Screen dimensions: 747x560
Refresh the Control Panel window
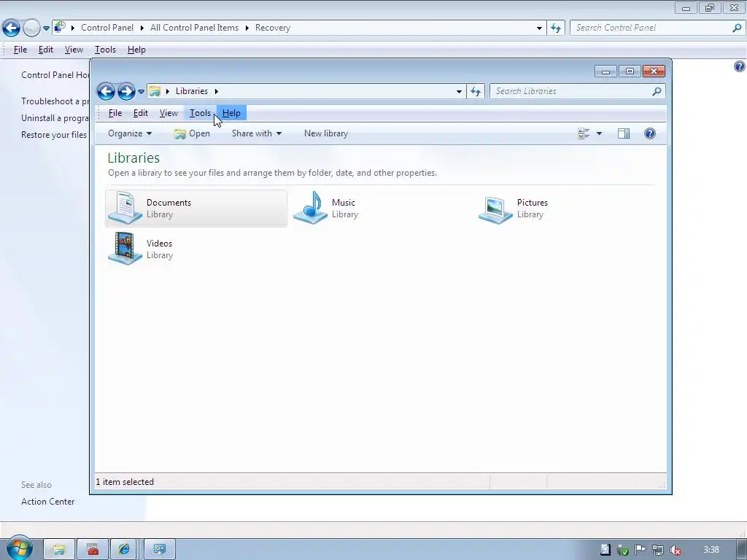tap(555, 28)
